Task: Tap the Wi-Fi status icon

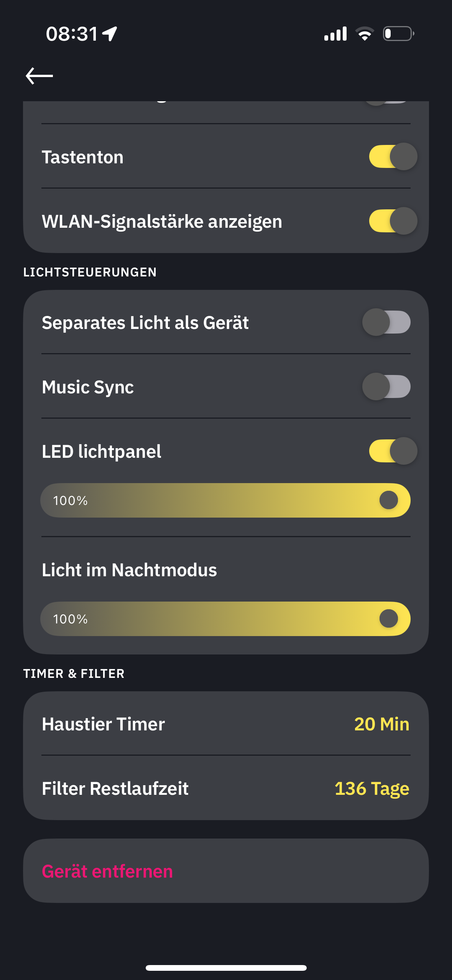Action: click(365, 34)
